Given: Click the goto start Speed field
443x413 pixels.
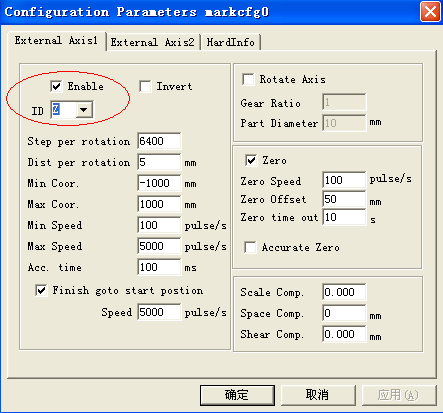Looking at the screenshot, I should (159, 312).
